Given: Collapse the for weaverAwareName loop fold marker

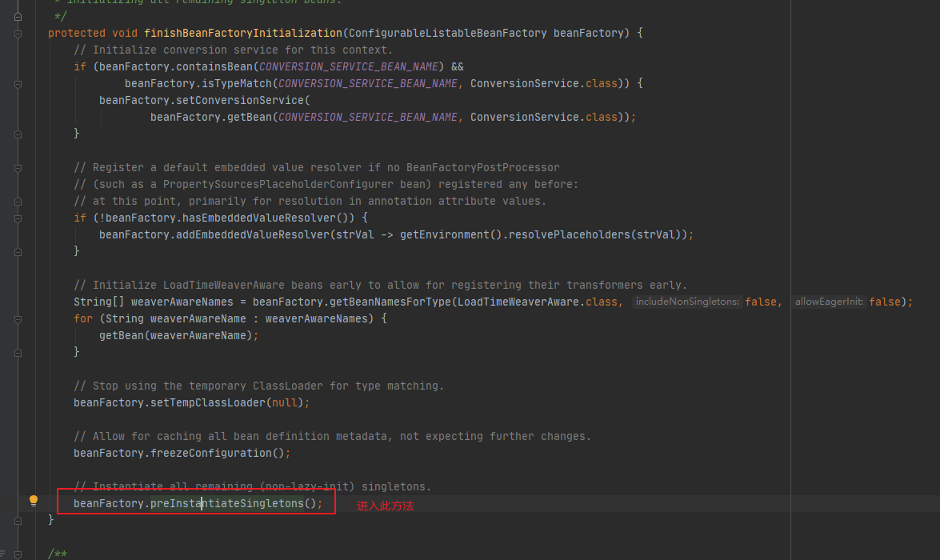Looking at the screenshot, I should point(18,319).
